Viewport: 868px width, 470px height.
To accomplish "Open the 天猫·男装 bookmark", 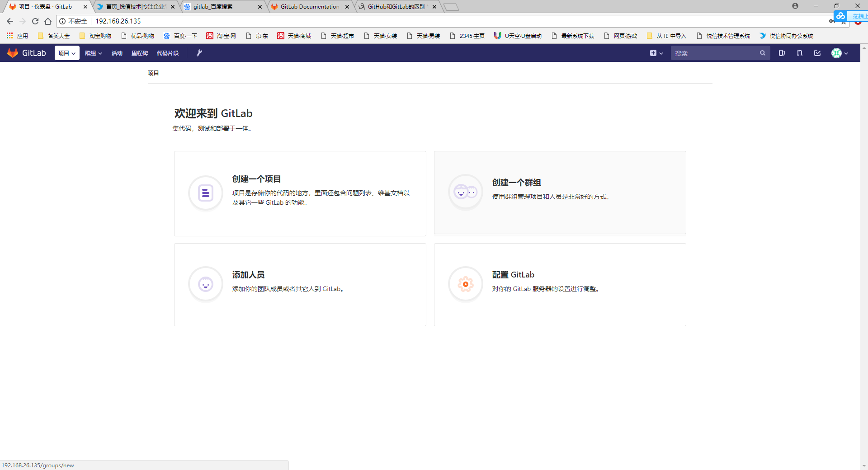I will click(424, 36).
